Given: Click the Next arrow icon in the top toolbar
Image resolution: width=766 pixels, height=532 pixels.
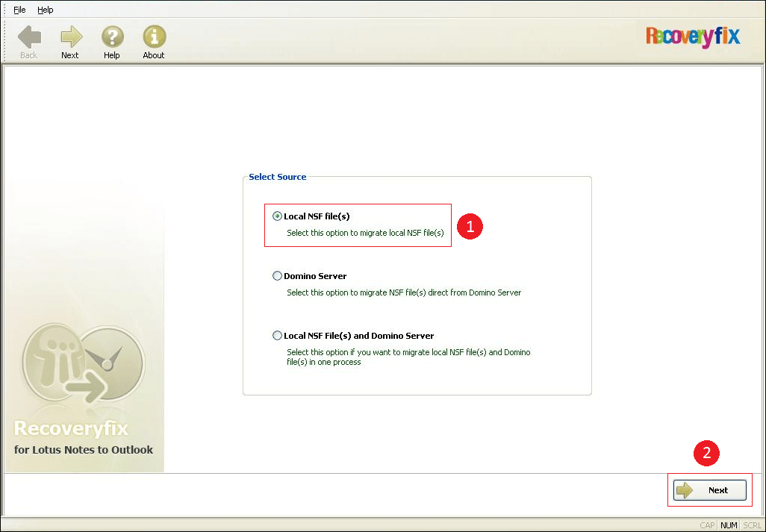Looking at the screenshot, I should (72, 37).
